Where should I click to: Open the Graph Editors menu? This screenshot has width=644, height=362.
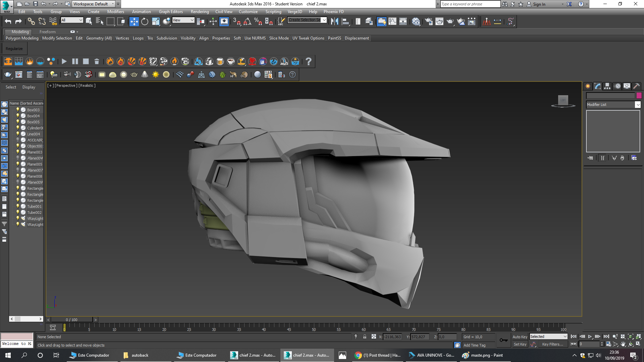pyautogui.click(x=171, y=12)
